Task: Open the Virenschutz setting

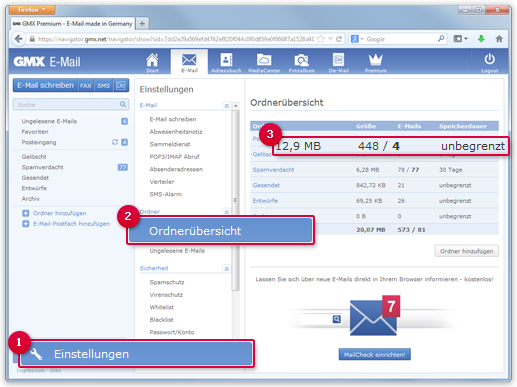Action: point(166,295)
